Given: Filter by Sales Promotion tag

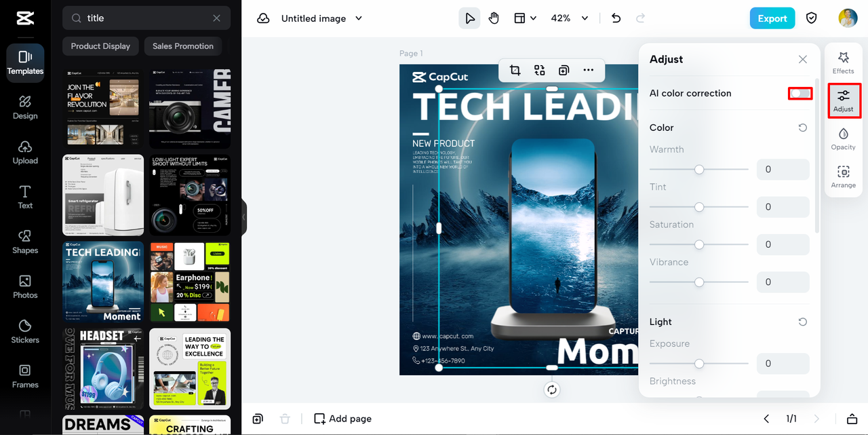Looking at the screenshot, I should click(x=183, y=46).
